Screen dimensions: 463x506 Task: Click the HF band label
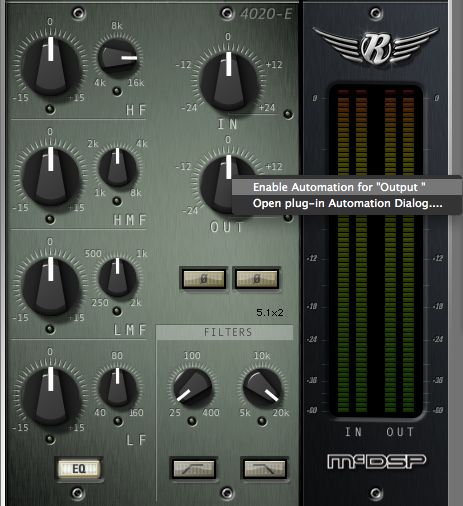point(136,110)
